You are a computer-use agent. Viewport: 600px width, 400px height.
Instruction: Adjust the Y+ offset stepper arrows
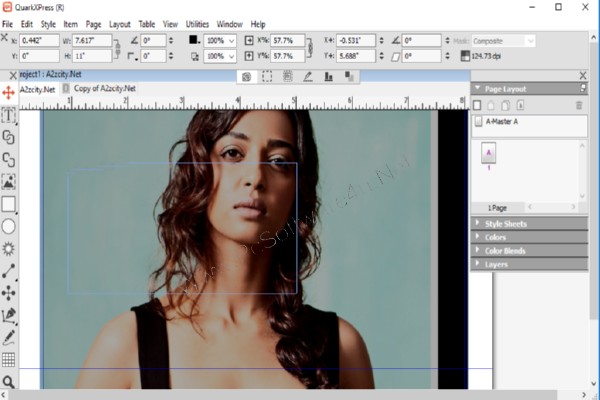pyautogui.click(x=382, y=56)
